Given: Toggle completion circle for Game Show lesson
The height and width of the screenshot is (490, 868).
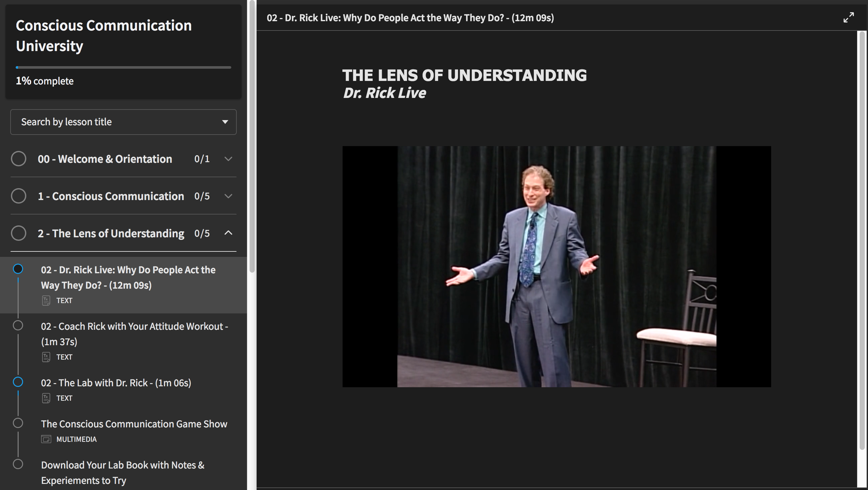Looking at the screenshot, I should [x=18, y=423].
